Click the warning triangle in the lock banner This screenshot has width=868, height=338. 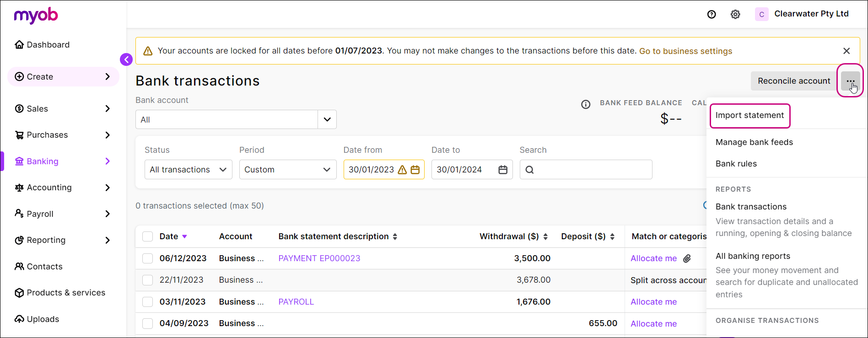point(148,51)
